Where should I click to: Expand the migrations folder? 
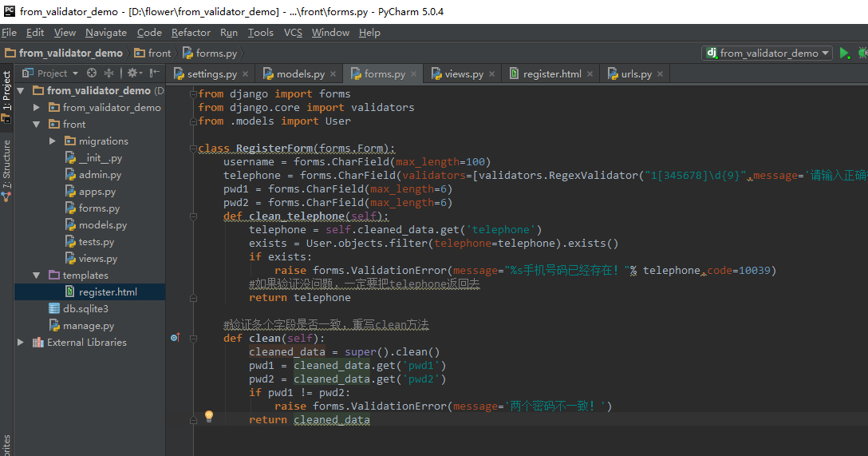tap(53, 141)
